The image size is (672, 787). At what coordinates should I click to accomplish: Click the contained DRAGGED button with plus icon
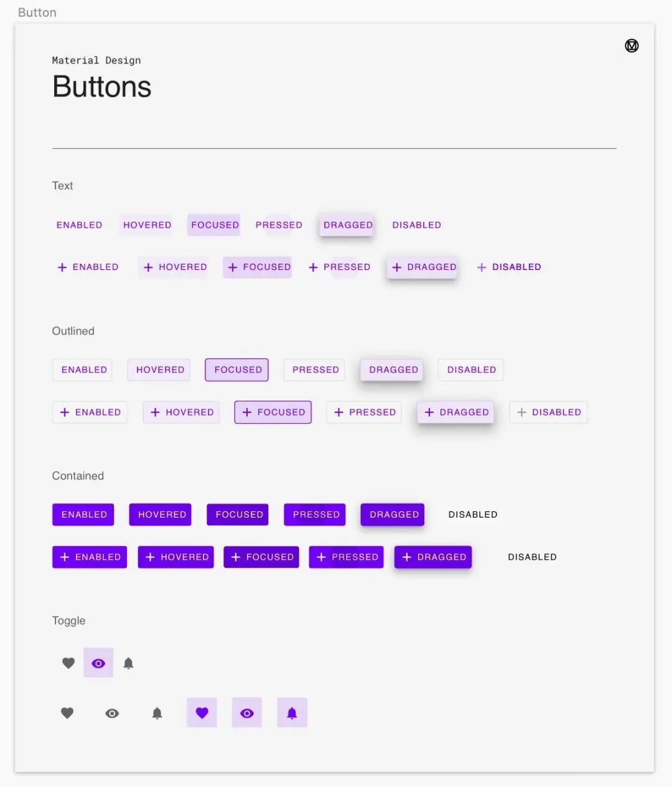[x=433, y=557]
